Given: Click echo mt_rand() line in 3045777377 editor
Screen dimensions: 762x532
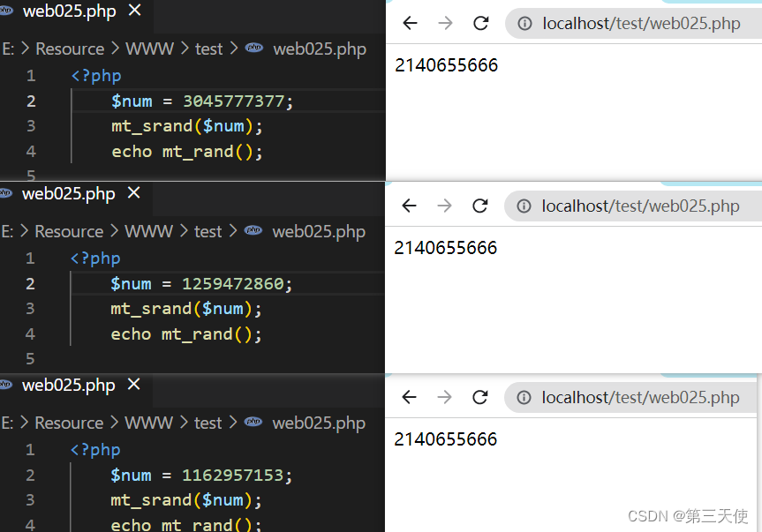Looking at the screenshot, I should point(187,152).
